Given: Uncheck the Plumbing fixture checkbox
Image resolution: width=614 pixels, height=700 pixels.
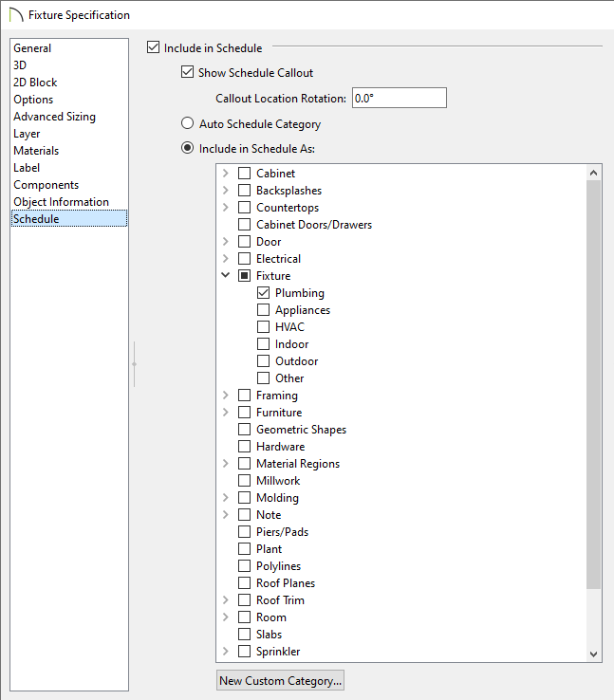Looking at the screenshot, I should [264, 293].
